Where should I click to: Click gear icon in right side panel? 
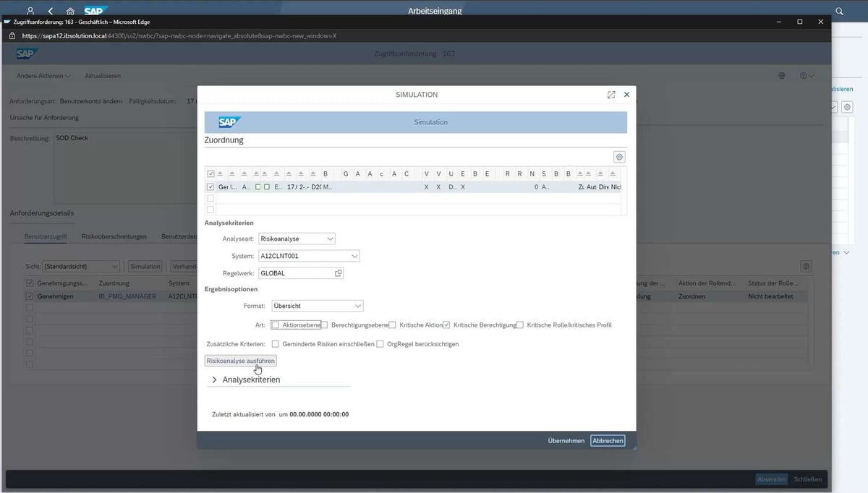(847, 107)
